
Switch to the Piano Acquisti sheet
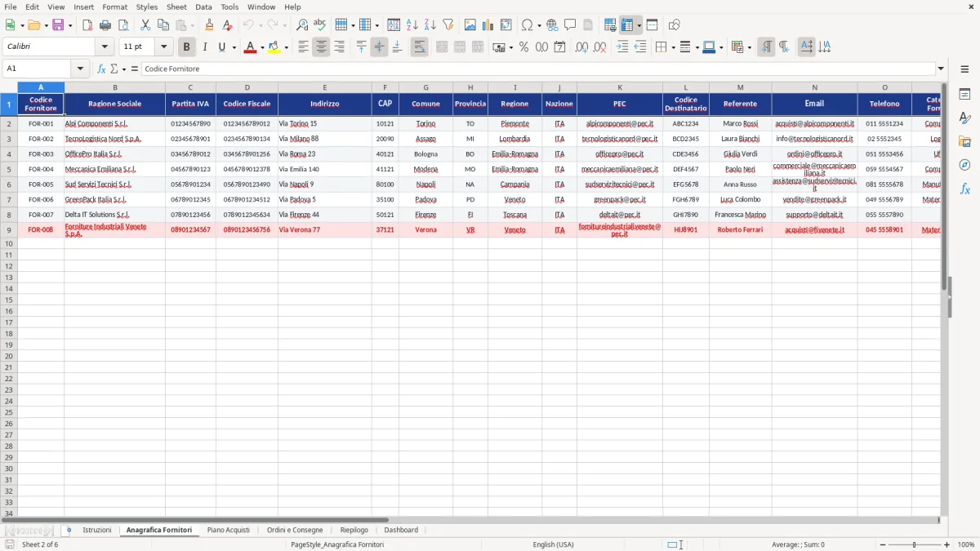229,530
